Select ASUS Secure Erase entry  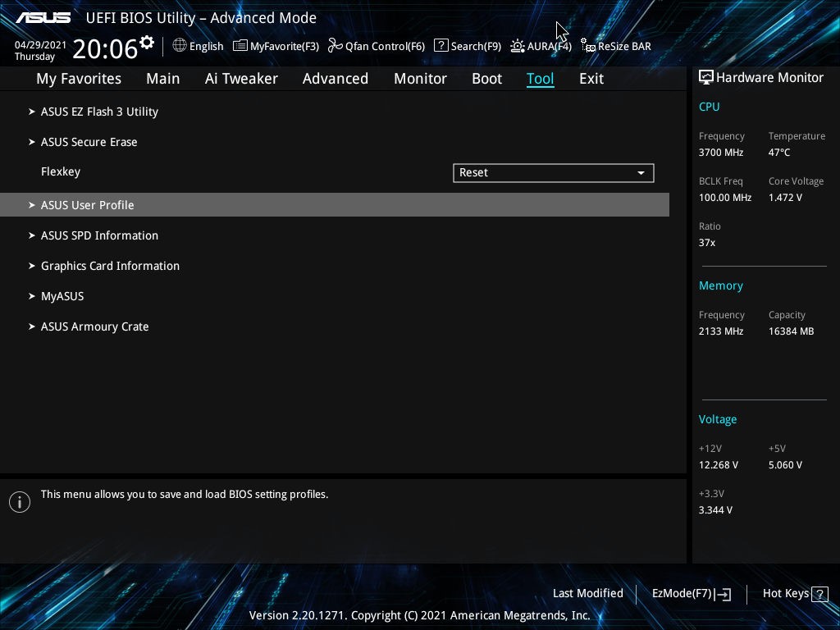point(89,142)
